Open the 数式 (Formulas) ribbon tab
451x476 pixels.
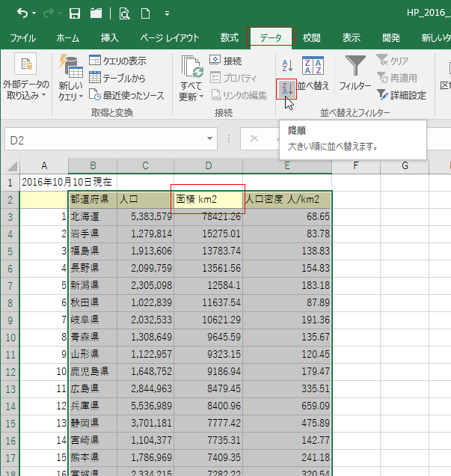230,37
